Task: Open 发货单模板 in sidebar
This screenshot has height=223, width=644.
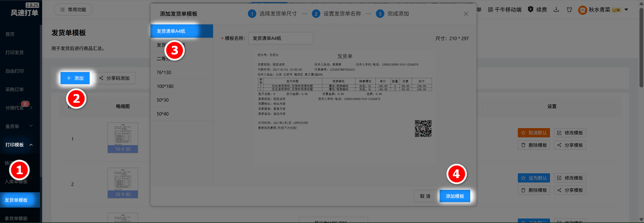Action: tap(20, 200)
